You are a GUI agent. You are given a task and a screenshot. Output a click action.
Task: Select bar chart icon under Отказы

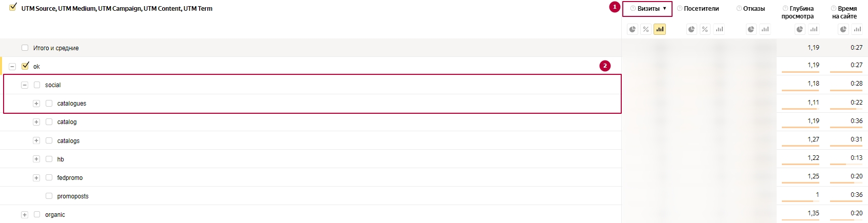click(765, 29)
